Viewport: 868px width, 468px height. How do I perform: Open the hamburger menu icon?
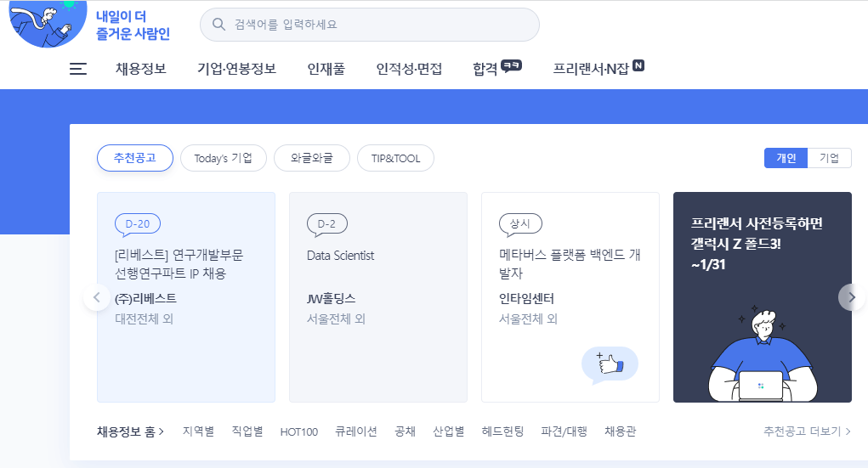coord(78,69)
